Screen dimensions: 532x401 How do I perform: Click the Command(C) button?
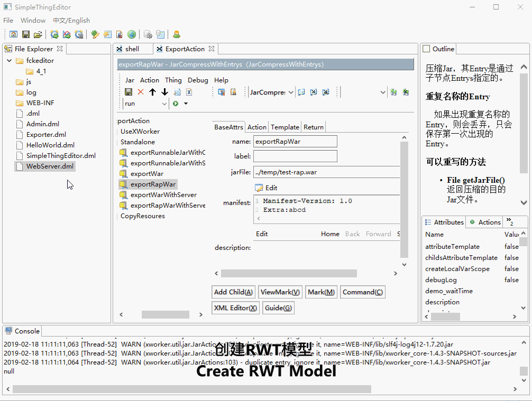point(363,292)
